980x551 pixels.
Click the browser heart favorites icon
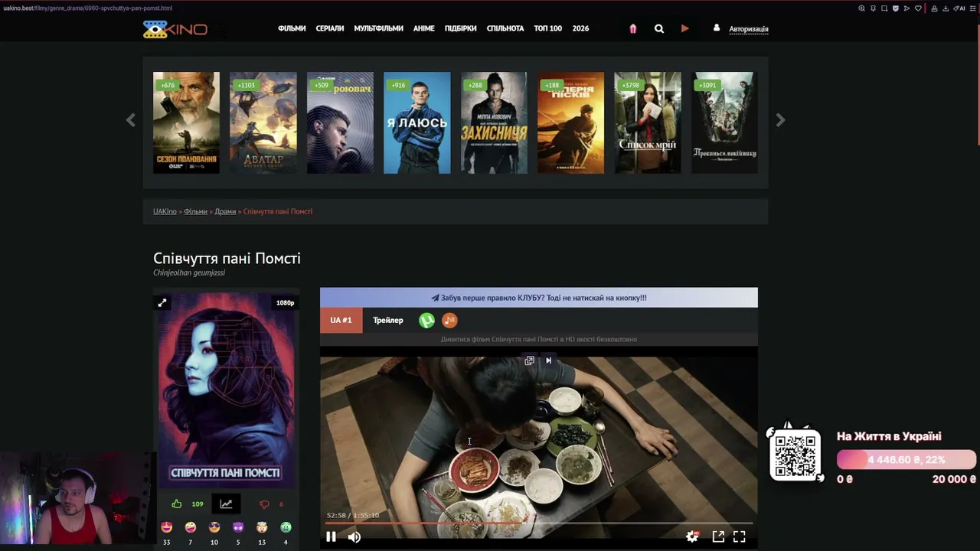tap(918, 8)
